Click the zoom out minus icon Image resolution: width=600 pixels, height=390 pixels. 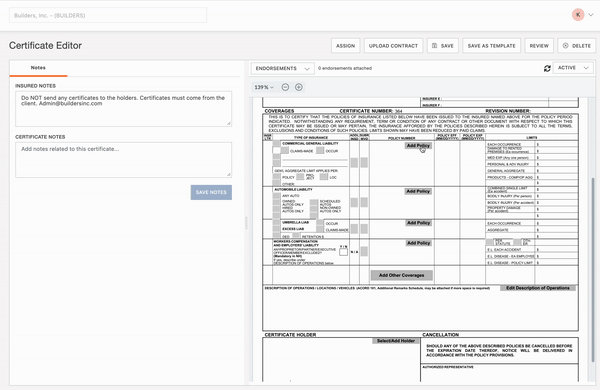coord(285,87)
